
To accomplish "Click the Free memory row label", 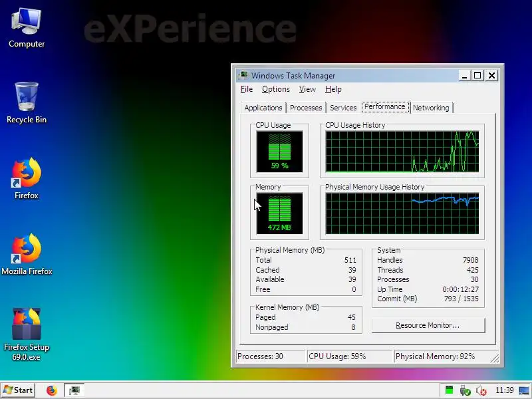I will coord(263,289).
